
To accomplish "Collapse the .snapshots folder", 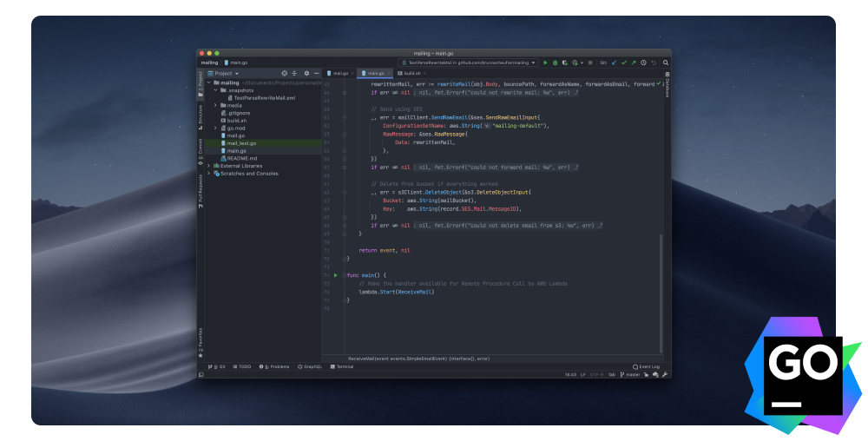I will point(216,90).
